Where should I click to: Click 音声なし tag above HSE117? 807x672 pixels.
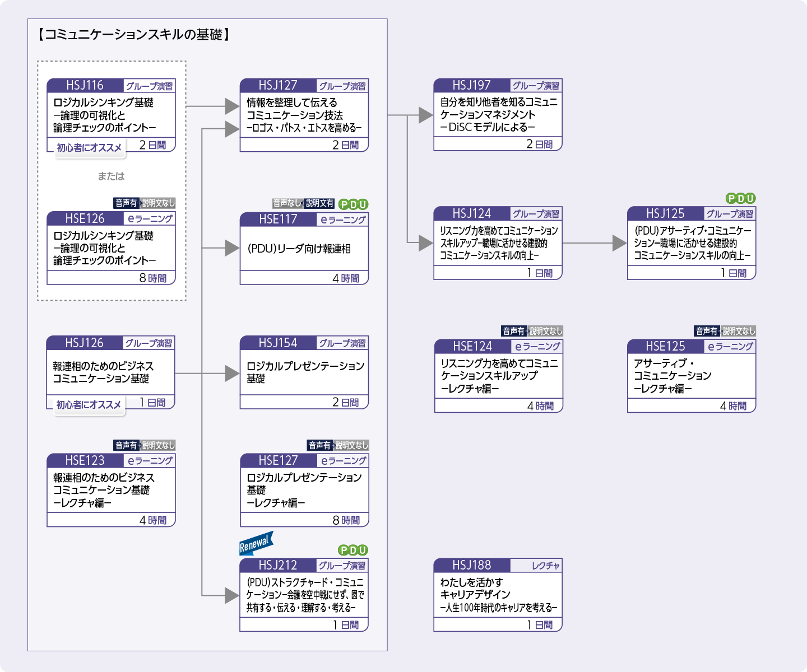pyautogui.click(x=287, y=203)
